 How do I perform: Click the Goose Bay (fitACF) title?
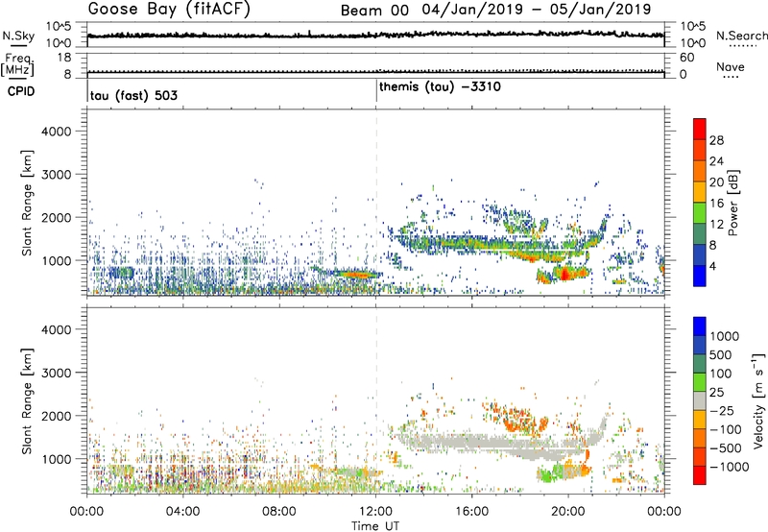click(169, 9)
